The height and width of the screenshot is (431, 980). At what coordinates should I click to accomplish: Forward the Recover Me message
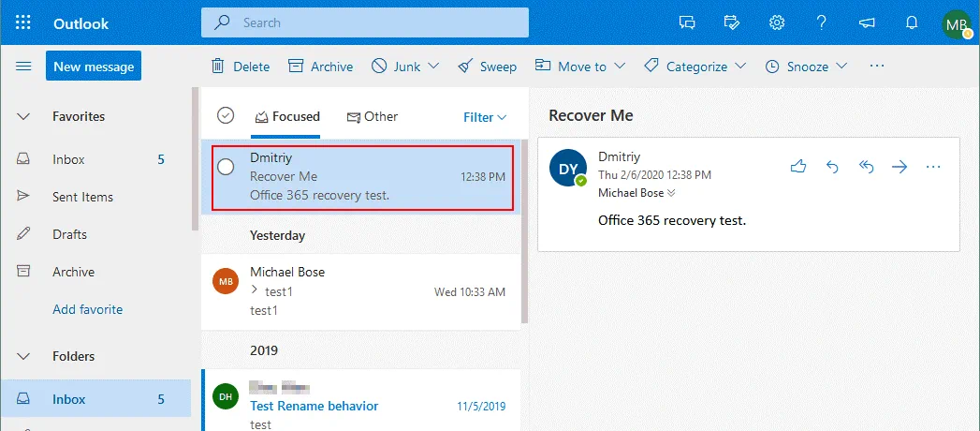pos(900,167)
